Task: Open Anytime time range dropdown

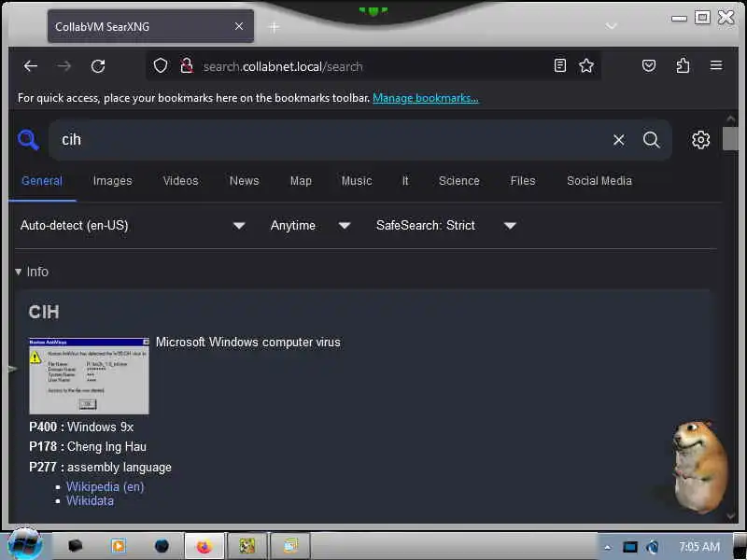Action: coord(311,225)
